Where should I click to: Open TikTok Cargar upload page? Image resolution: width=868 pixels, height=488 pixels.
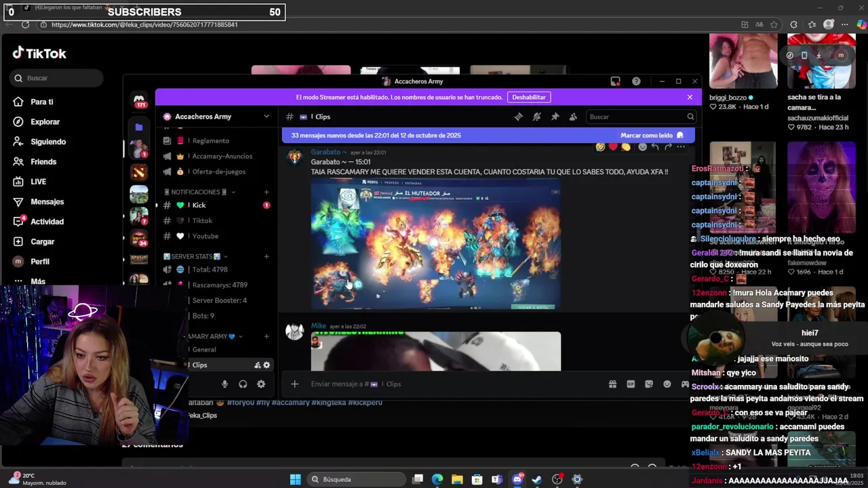[x=42, y=242]
